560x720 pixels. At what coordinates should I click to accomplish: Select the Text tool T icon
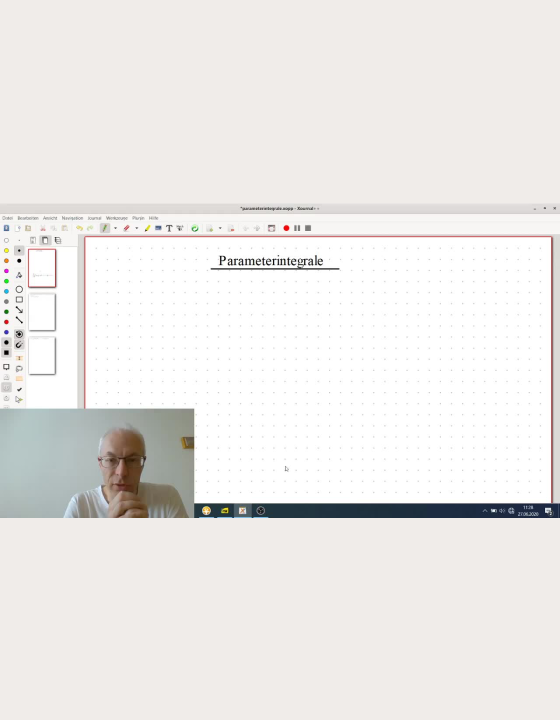[x=169, y=228]
